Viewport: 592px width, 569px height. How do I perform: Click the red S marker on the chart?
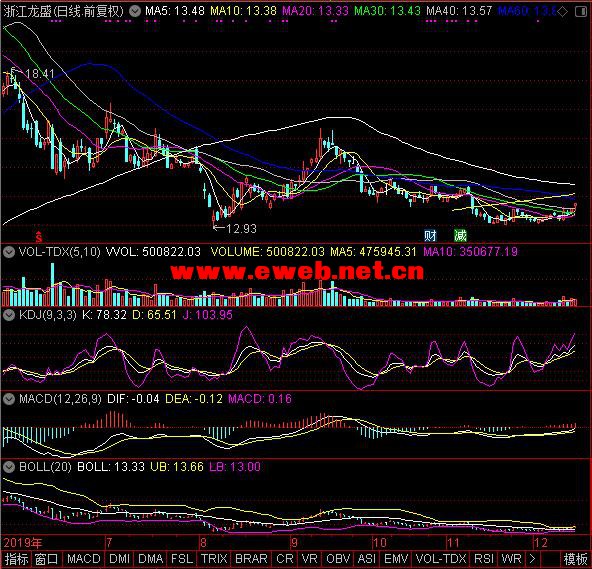39,236
